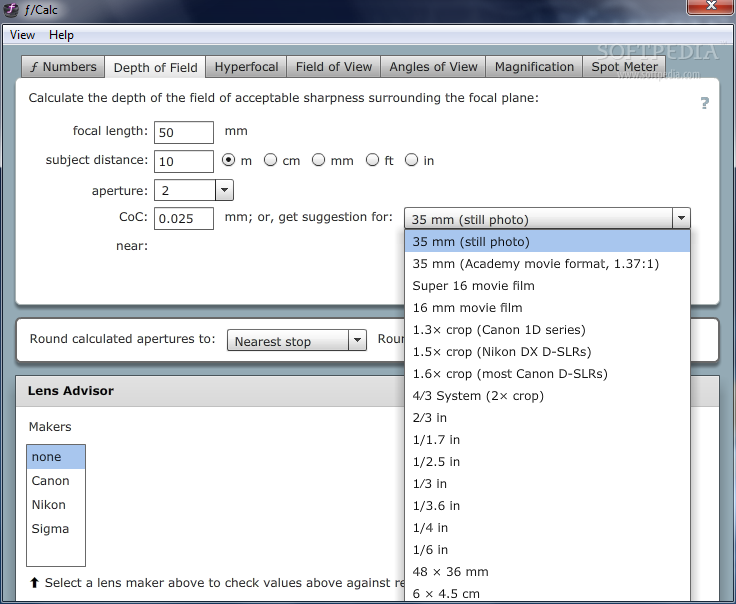Click the aperture value box showing 2
This screenshot has height=604, width=736.
coord(185,190)
